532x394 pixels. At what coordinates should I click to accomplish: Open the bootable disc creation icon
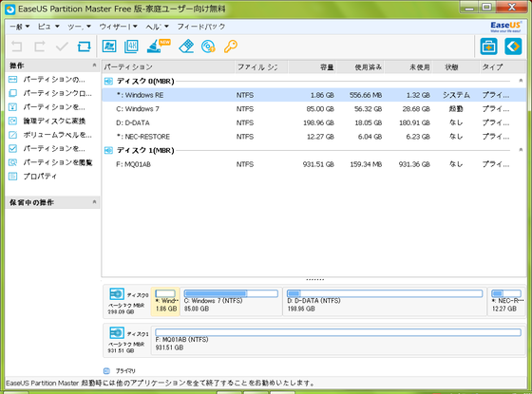208,47
